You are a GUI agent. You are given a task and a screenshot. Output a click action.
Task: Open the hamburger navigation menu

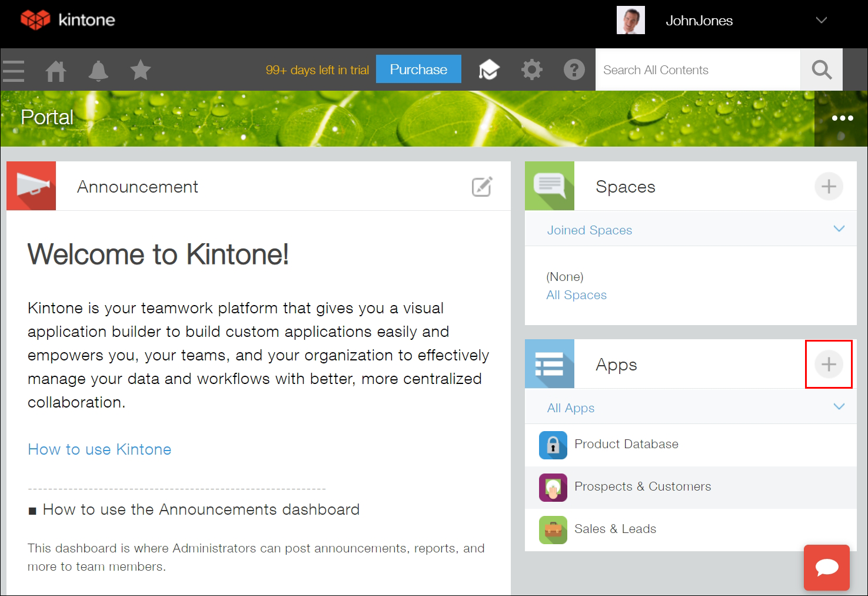(12, 69)
